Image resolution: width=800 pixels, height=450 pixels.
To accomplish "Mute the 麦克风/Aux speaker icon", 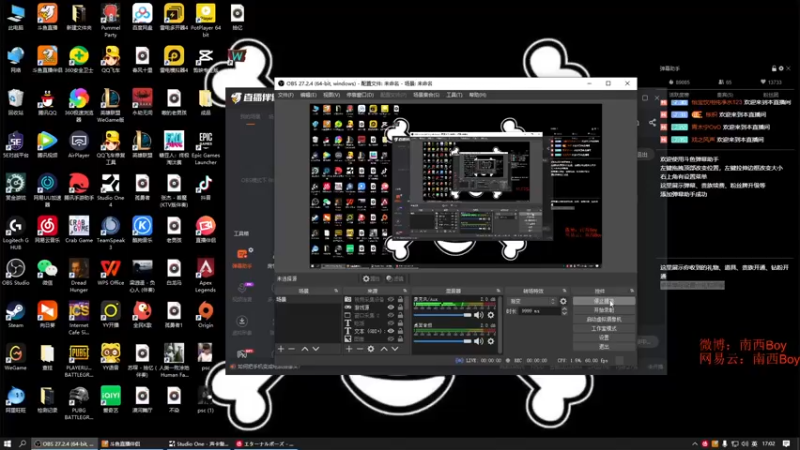I will pyautogui.click(x=479, y=315).
